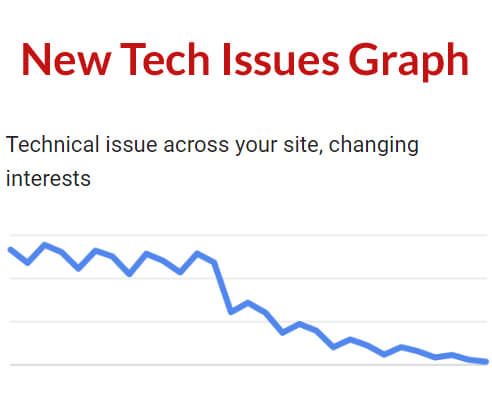Click the word 'site,' in the description

[303, 145]
